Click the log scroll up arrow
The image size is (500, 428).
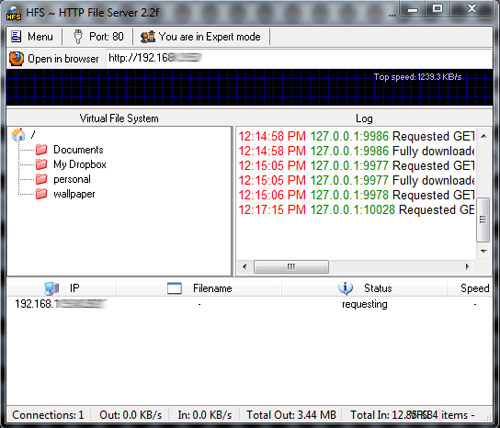[484, 136]
